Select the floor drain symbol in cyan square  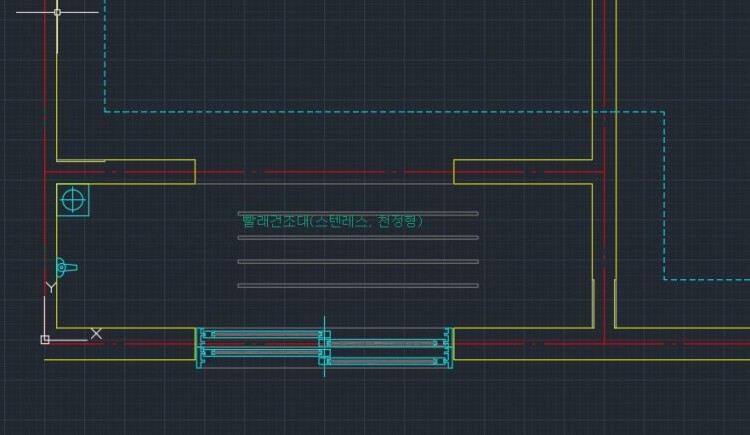tap(73, 200)
